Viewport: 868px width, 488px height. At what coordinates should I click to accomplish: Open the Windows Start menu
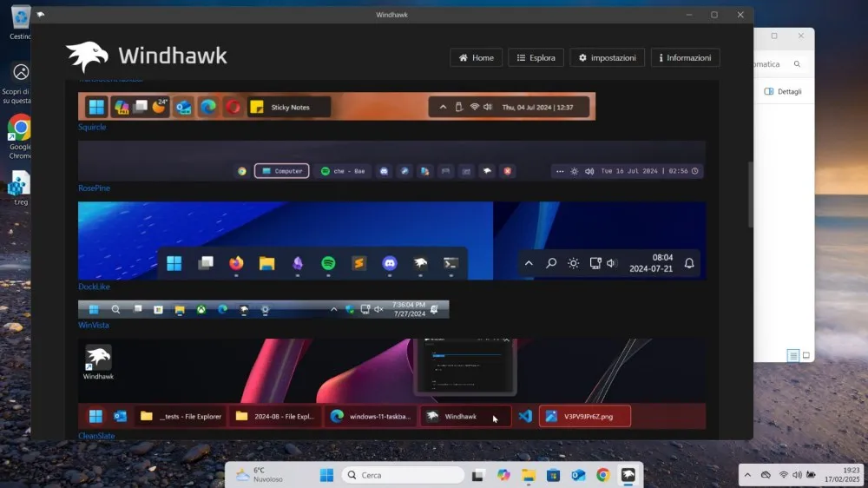326,475
